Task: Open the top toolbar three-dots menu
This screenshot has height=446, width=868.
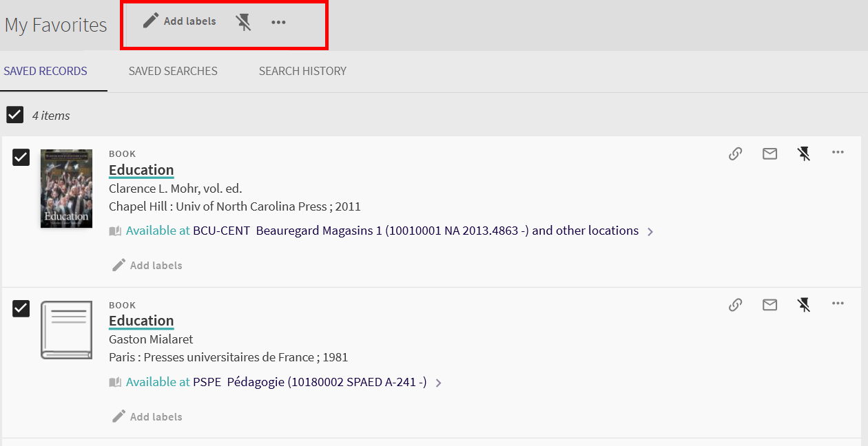Action: point(278,22)
